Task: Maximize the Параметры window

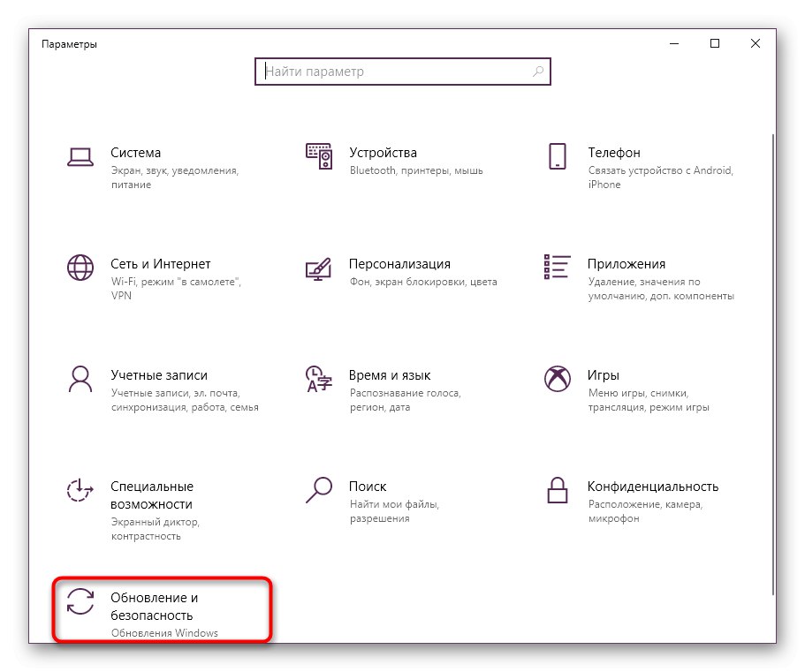Action: click(715, 43)
